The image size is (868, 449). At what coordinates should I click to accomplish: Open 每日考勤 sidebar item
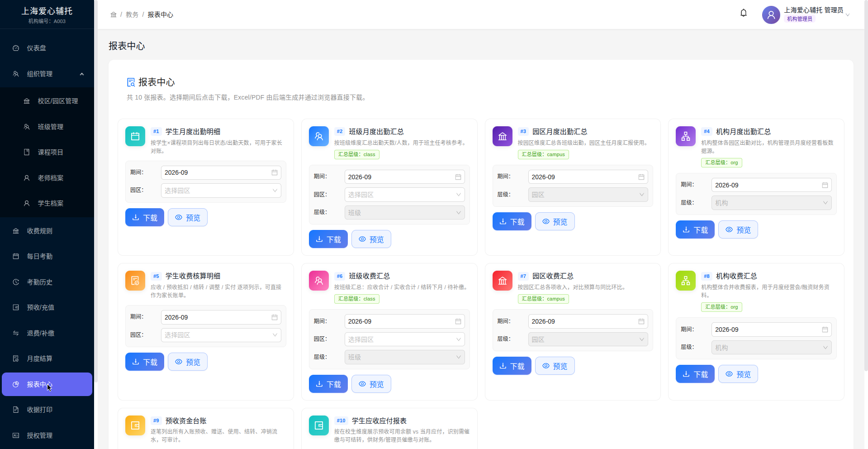point(47,256)
